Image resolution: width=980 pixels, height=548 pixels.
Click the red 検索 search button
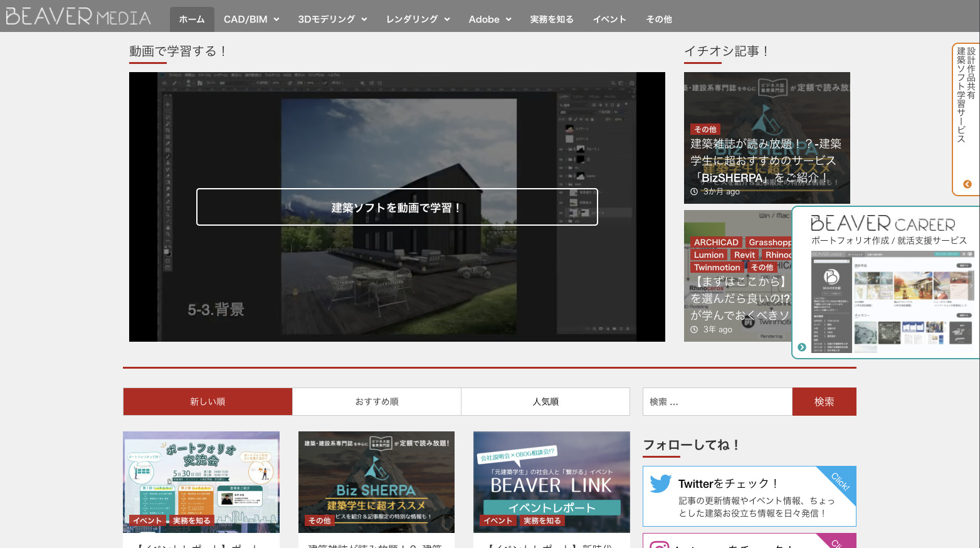pyautogui.click(x=825, y=401)
